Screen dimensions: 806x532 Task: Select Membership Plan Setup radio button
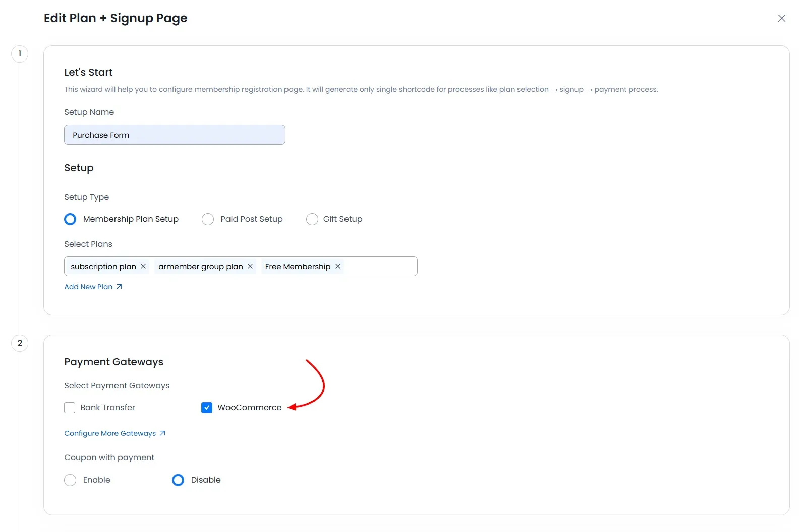70,219
